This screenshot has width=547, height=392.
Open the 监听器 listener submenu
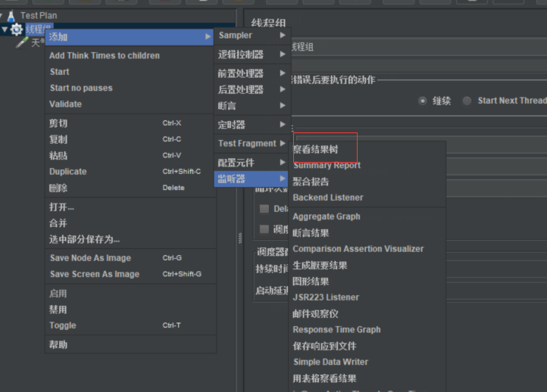pos(252,179)
